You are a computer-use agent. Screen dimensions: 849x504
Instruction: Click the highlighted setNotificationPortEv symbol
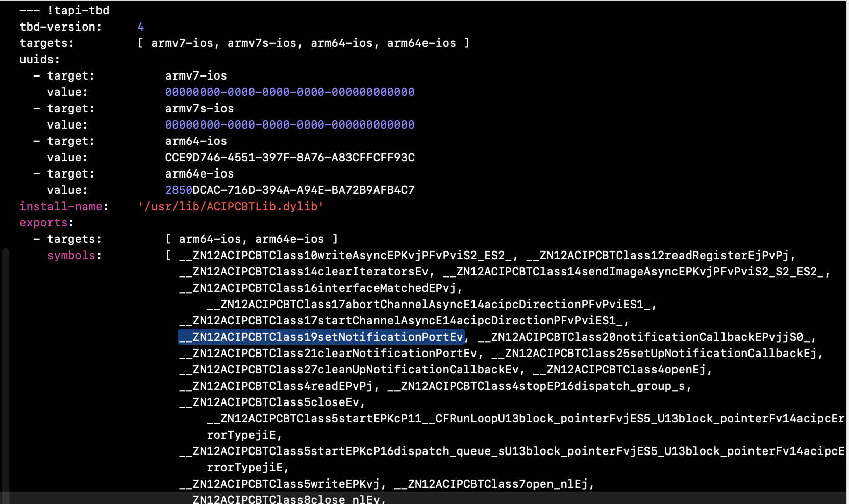(321, 337)
